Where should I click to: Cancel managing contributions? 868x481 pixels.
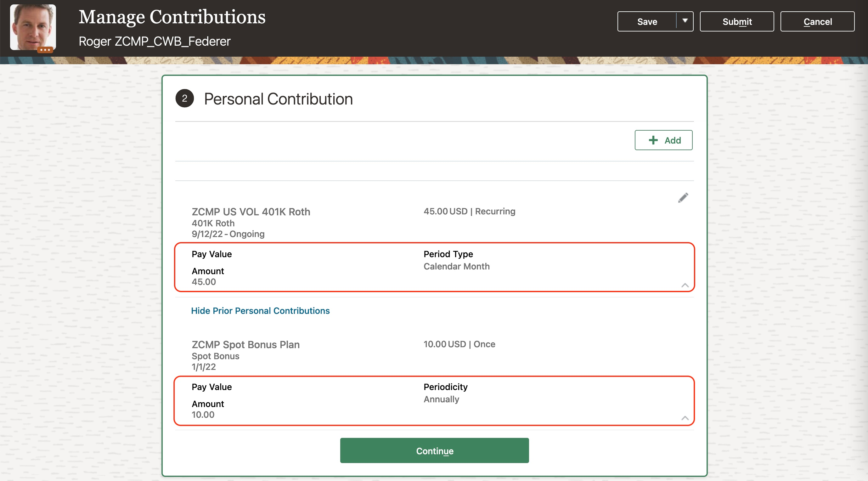point(817,22)
